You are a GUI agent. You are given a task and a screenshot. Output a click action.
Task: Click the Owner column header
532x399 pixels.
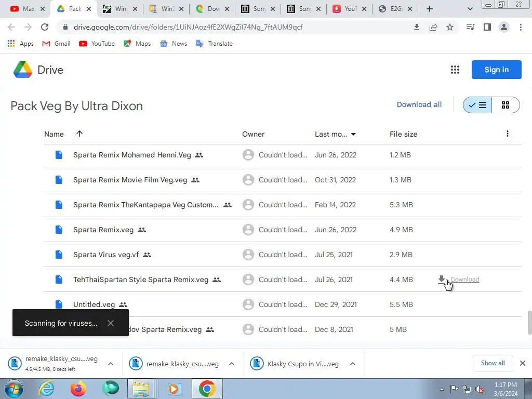click(x=253, y=134)
